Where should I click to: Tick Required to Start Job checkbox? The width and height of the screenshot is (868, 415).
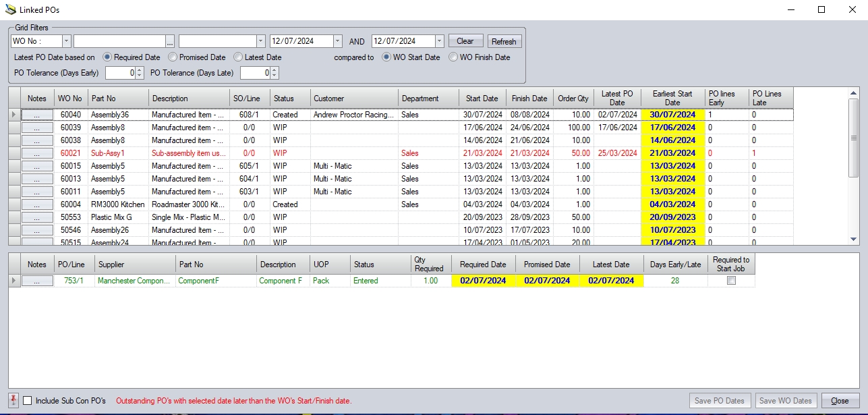tap(731, 281)
